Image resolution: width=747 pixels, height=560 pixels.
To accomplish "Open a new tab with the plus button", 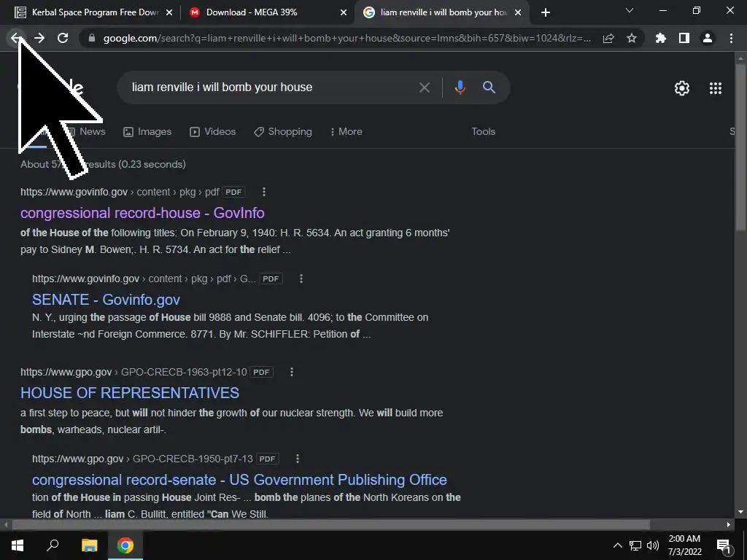I will coord(546,13).
